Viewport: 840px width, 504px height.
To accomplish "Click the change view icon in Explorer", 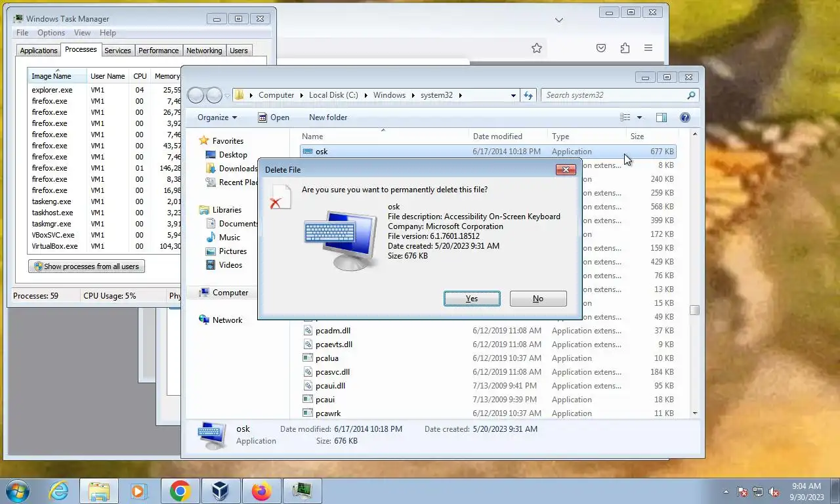I will point(625,117).
